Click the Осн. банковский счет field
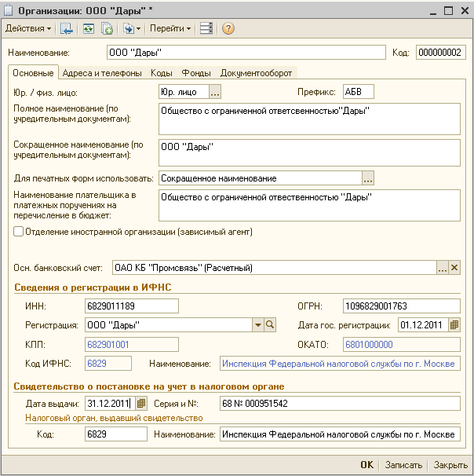This screenshot has height=476, width=474. tap(275, 268)
